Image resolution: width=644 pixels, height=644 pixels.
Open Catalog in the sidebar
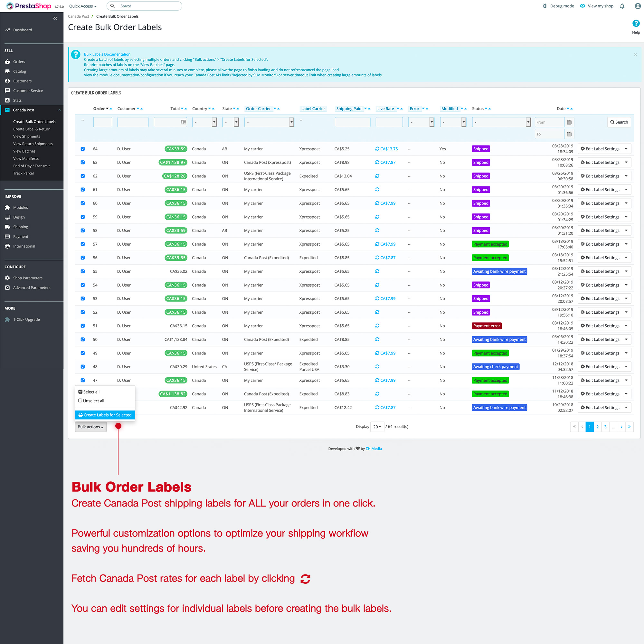point(19,71)
